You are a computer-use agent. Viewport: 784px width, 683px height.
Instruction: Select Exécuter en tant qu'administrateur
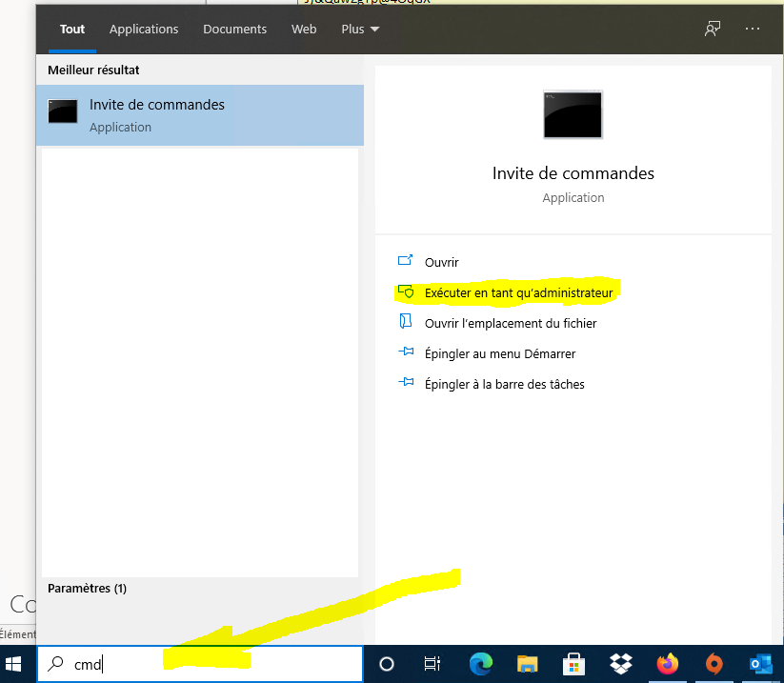click(x=518, y=292)
